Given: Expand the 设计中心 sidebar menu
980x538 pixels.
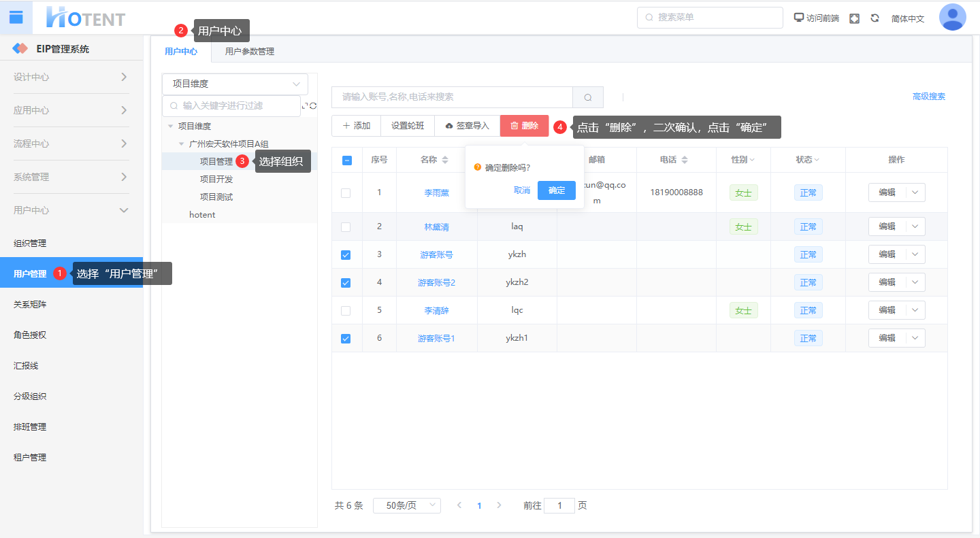Looking at the screenshot, I should (71, 77).
